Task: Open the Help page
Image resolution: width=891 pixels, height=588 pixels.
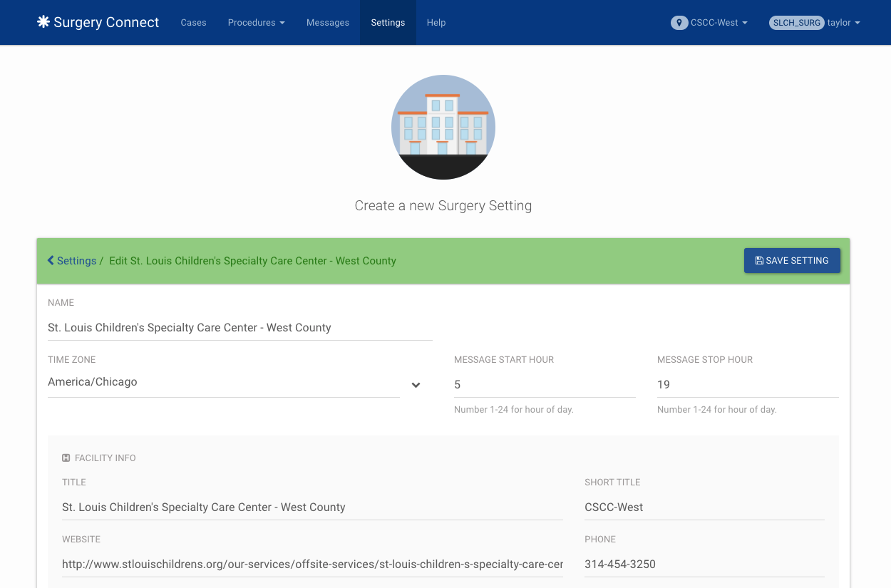Action: click(x=436, y=23)
